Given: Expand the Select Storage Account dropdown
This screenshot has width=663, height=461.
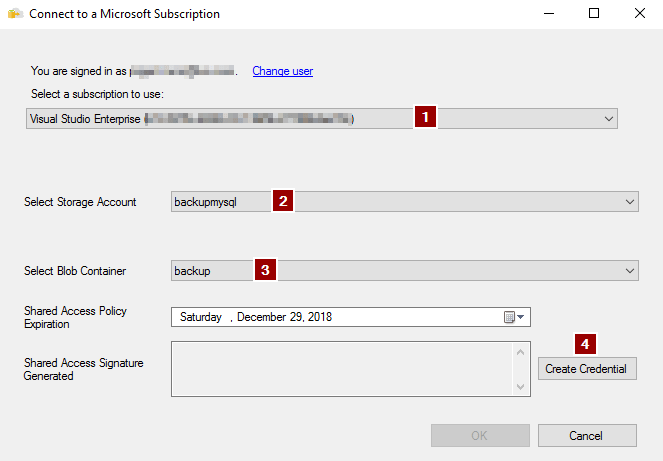Looking at the screenshot, I should pos(630,202).
